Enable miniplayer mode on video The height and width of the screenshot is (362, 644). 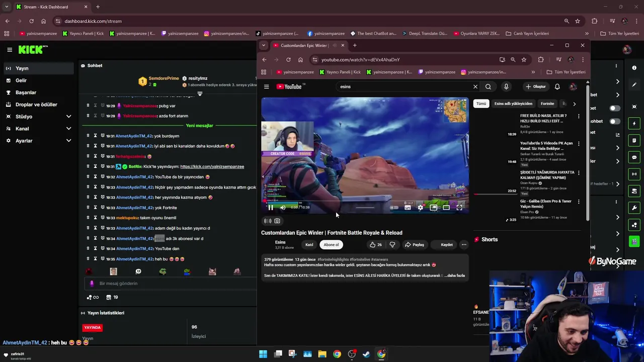[433, 207]
